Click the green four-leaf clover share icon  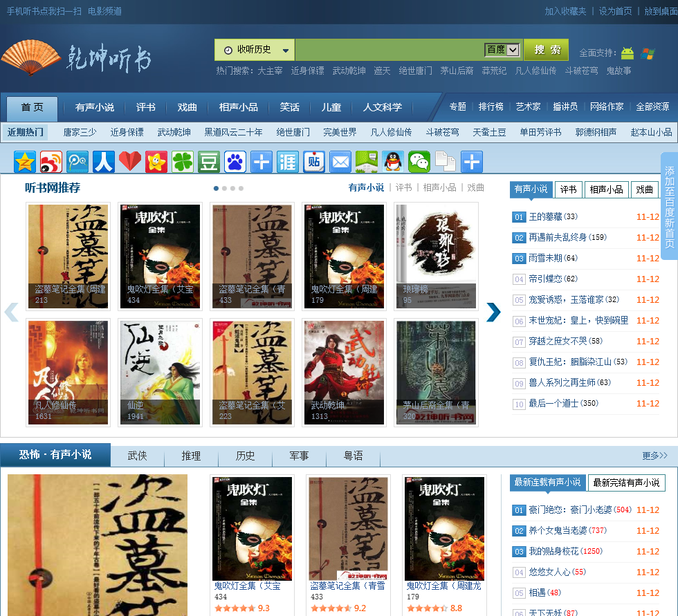click(x=183, y=162)
